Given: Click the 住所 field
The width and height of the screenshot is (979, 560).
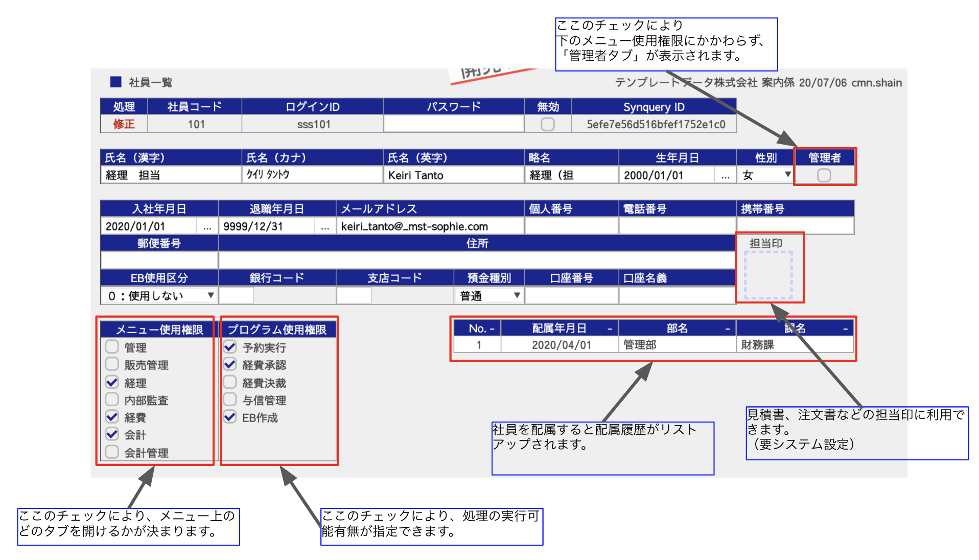Looking at the screenshot, I should [x=477, y=261].
